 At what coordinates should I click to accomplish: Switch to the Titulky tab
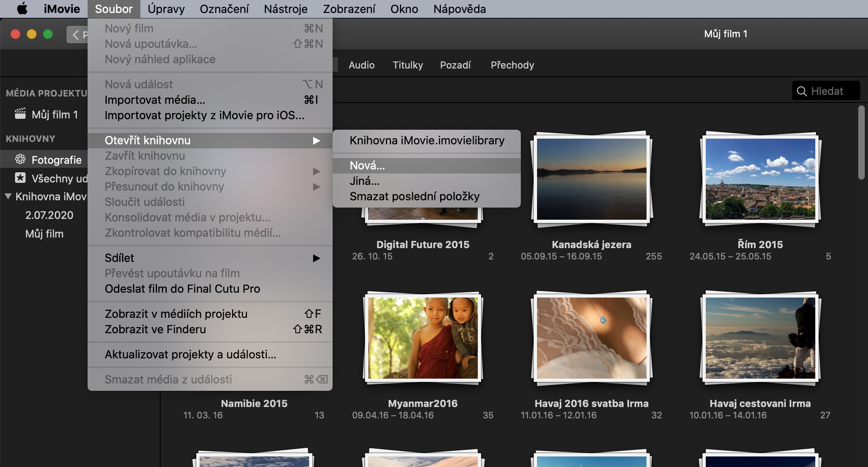(x=407, y=65)
